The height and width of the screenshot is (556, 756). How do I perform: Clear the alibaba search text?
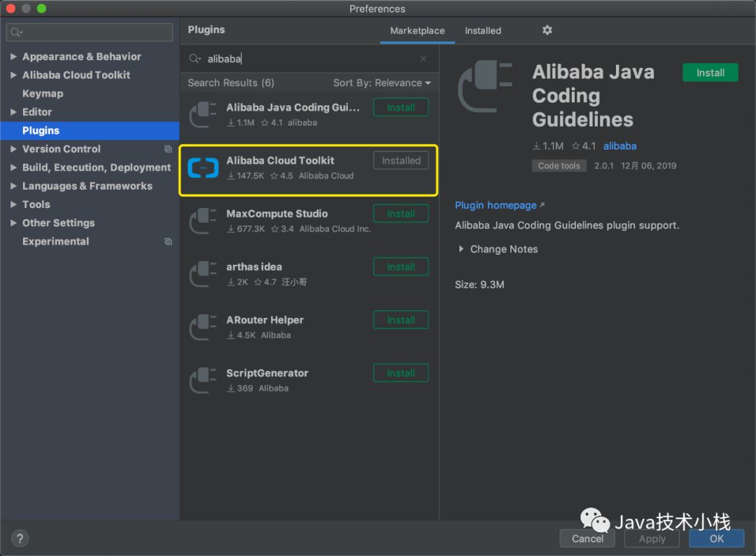pyautogui.click(x=423, y=59)
